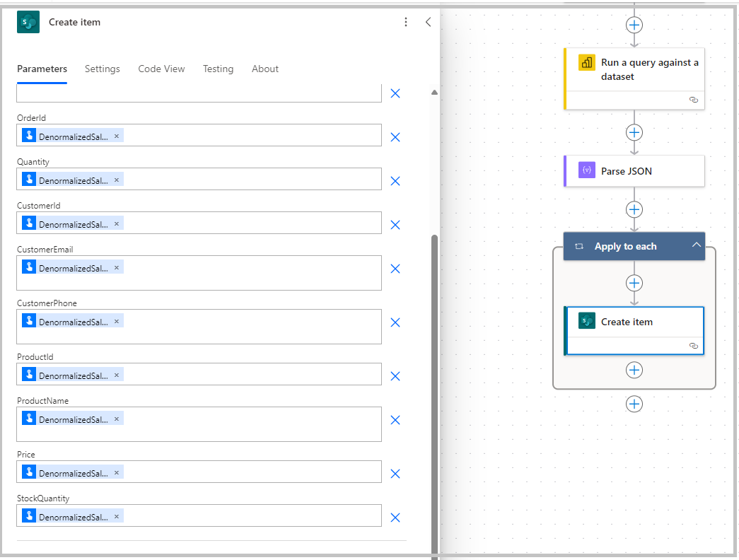Click the scroll-up arrow of parameters list
Viewport: 739px width, 560px height.
pyautogui.click(x=434, y=93)
